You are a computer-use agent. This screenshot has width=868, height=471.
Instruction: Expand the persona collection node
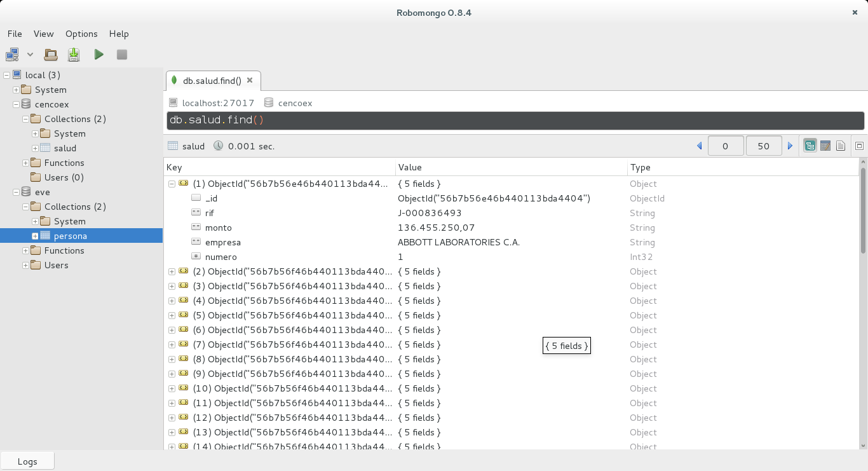click(x=36, y=236)
